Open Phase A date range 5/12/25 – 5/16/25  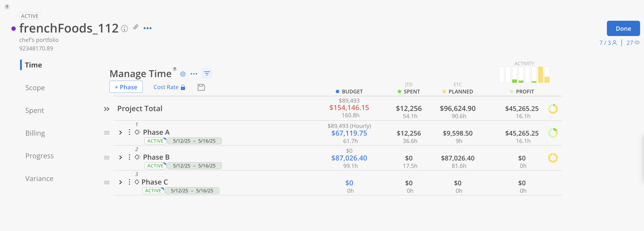tap(194, 141)
